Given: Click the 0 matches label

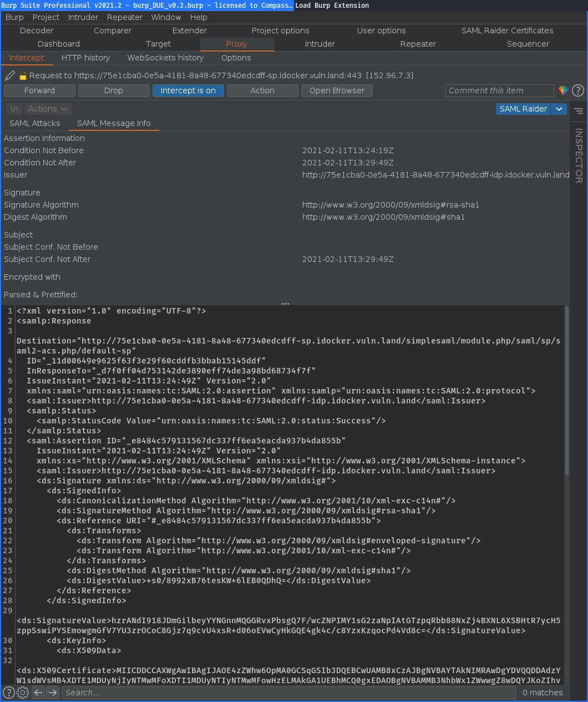Looking at the screenshot, I should [543, 692].
